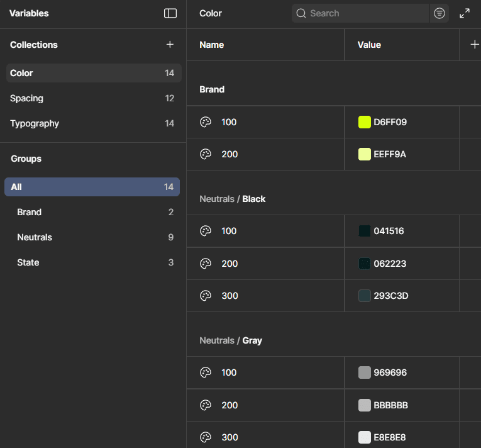The image size is (481, 448).
Task: Click palette icon for Gray 100 row
Action: point(206,372)
